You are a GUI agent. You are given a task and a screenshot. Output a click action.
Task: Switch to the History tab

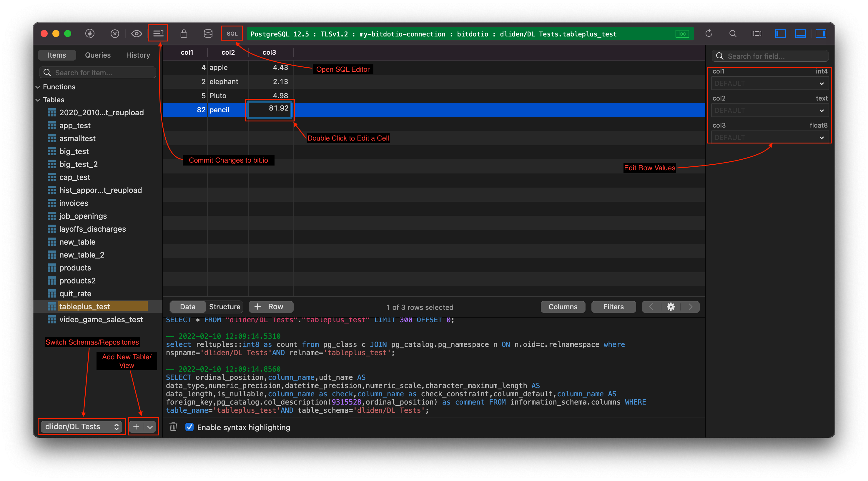click(x=138, y=55)
